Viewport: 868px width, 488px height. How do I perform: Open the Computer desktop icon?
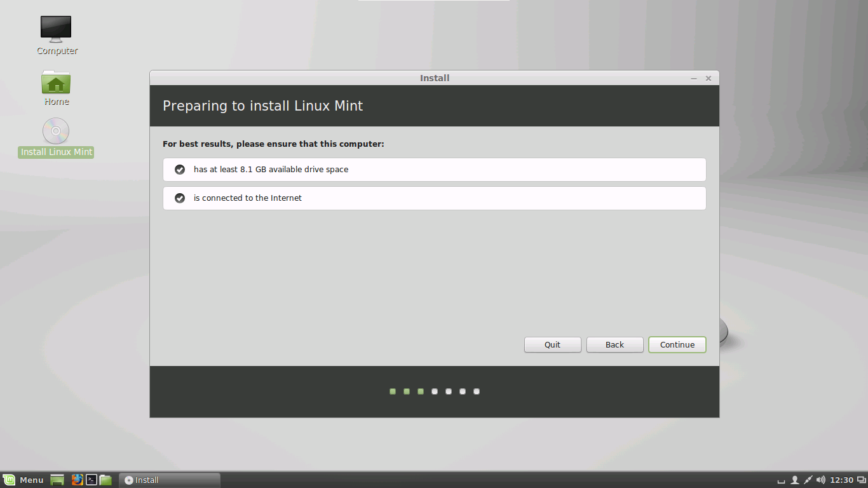pos(57,36)
